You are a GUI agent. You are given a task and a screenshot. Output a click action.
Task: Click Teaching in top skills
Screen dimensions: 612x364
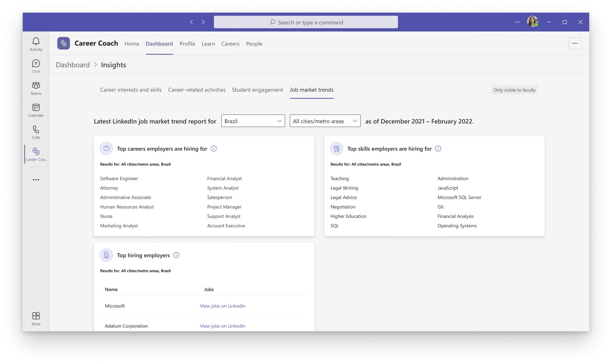339,178
